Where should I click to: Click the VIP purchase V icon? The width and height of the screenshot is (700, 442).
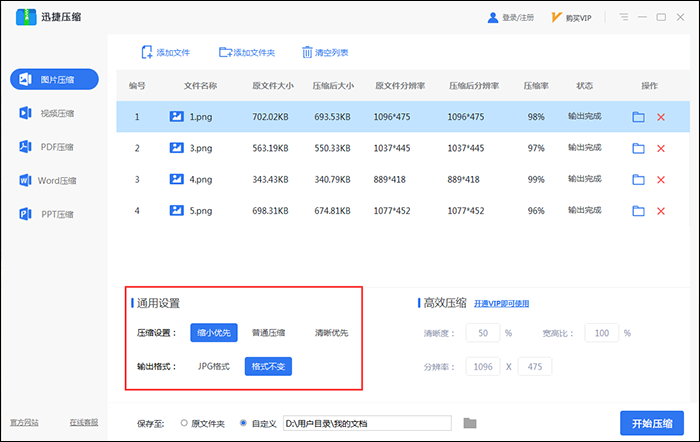click(x=556, y=17)
